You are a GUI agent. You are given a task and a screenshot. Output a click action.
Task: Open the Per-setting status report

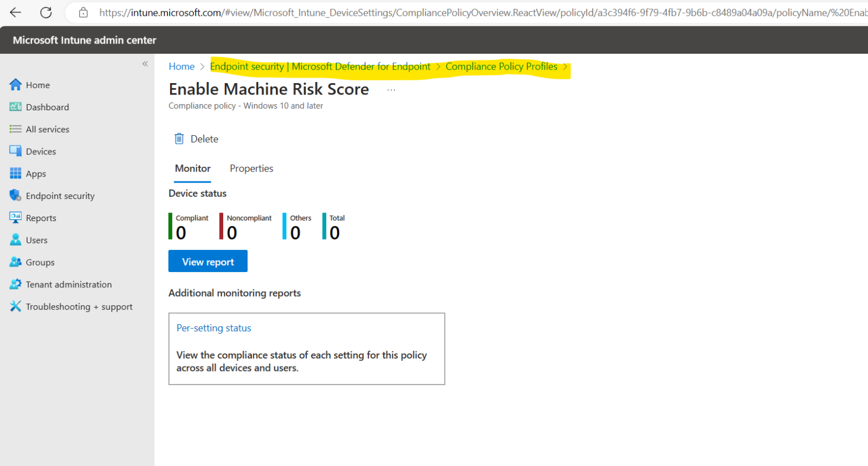214,328
